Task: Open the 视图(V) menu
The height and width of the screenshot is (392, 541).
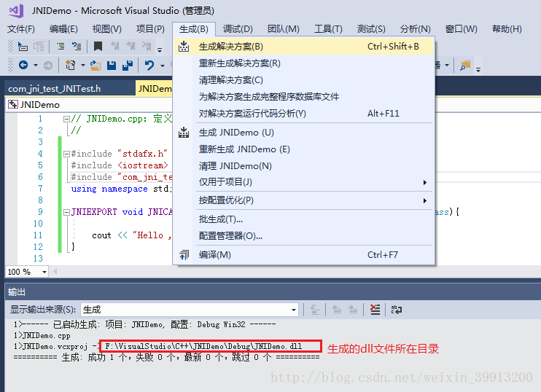Action: (106, 29)
